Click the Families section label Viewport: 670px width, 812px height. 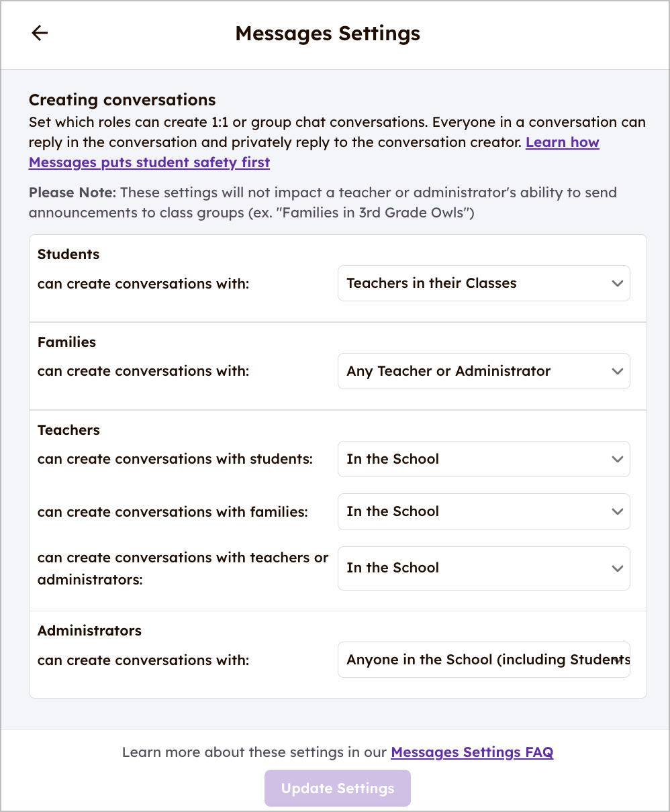click(66, 342)
